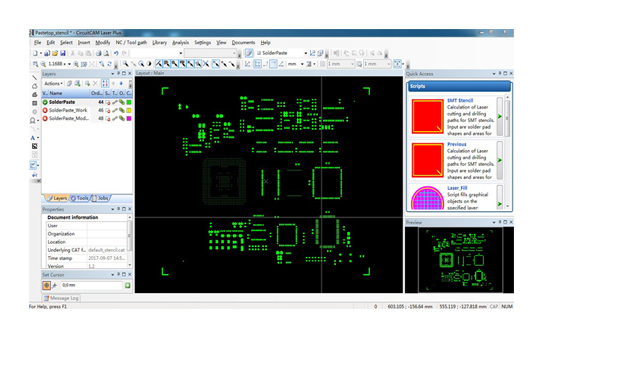
Task: Run the Previous script arrow
Action: [500, 160]
